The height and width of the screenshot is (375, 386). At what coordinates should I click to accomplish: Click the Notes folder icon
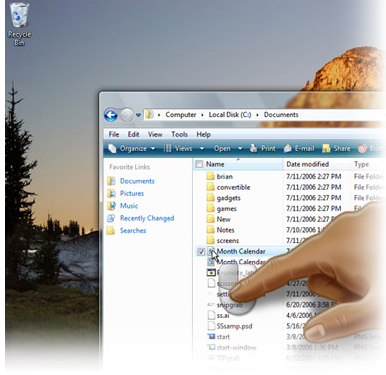210,229
